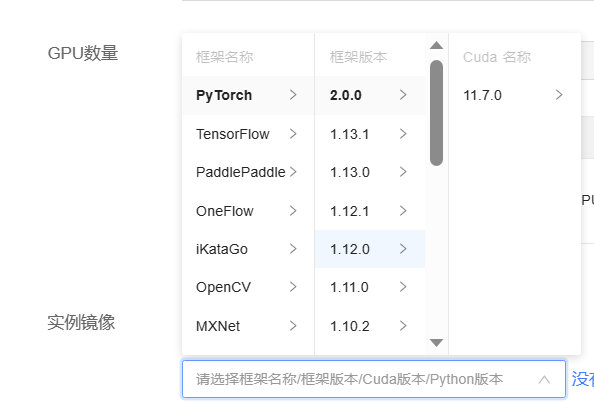Choose framework version 1.13.0
Image resolution: width=594 pixels, height=404 pixels.
[370, 172]
